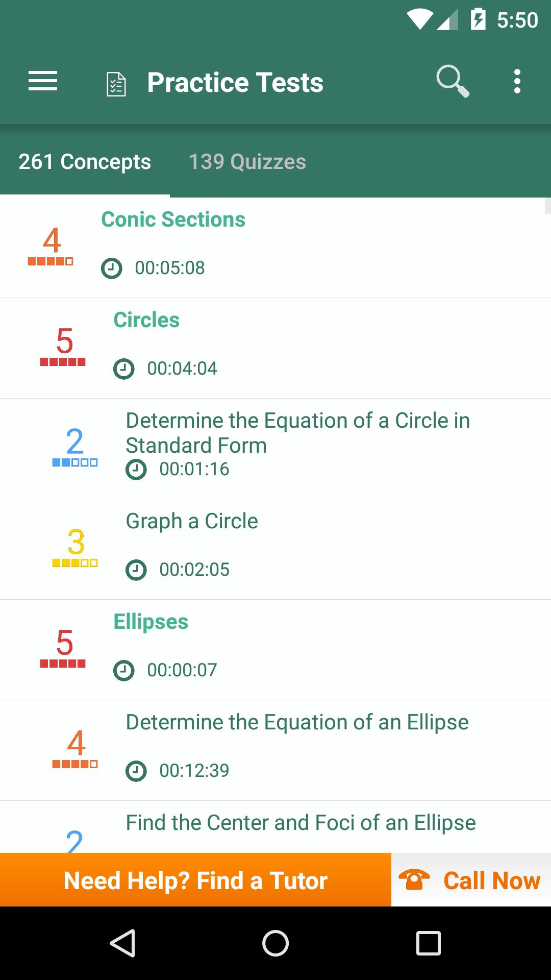Open Determine the Equation of an Ellipse
This screenshot has height=980, width=551.
275,750
